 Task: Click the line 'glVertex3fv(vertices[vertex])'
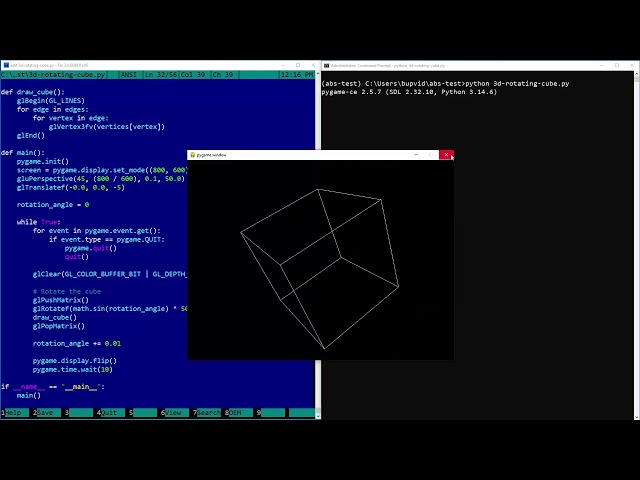coord(107,127)
